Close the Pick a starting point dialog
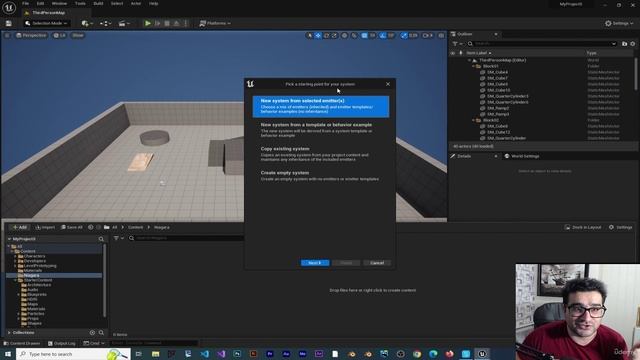This screenshot has height=360, width=640. pyautogui.click(x=388, y=84)
